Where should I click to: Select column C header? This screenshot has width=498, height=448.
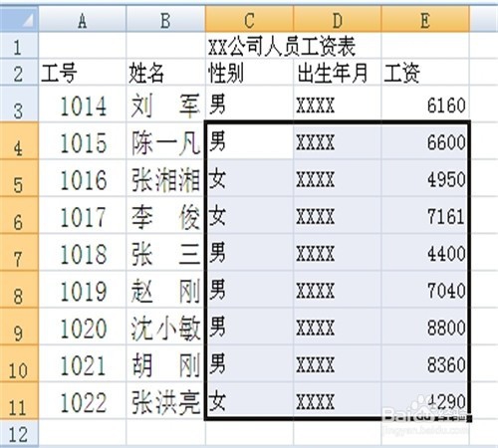click(249, 20)
